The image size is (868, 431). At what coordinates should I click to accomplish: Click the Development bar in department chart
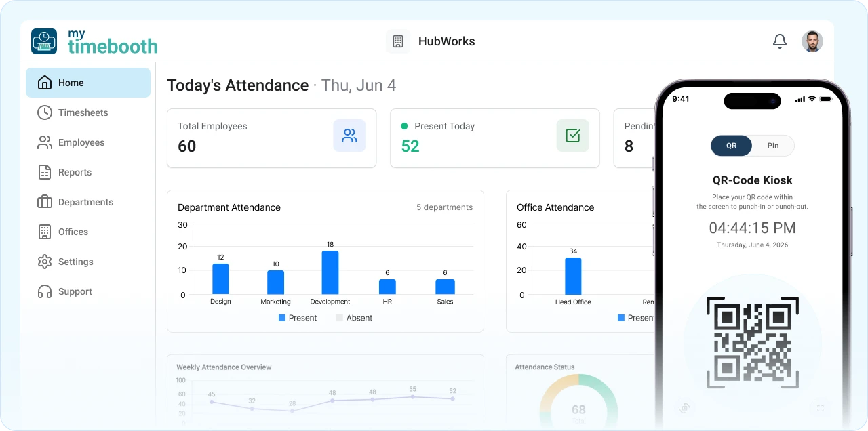click(330, 272)
